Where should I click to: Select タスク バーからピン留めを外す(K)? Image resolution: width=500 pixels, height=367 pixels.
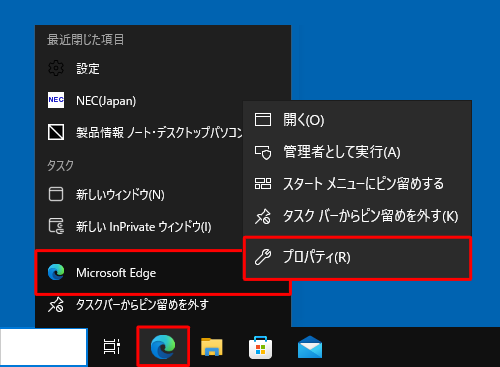point(357,216)
